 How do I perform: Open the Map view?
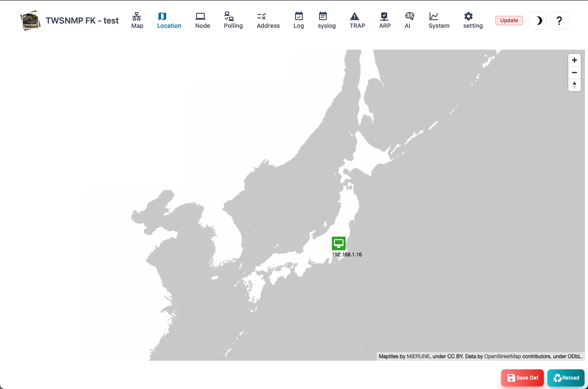coord(137,21)
